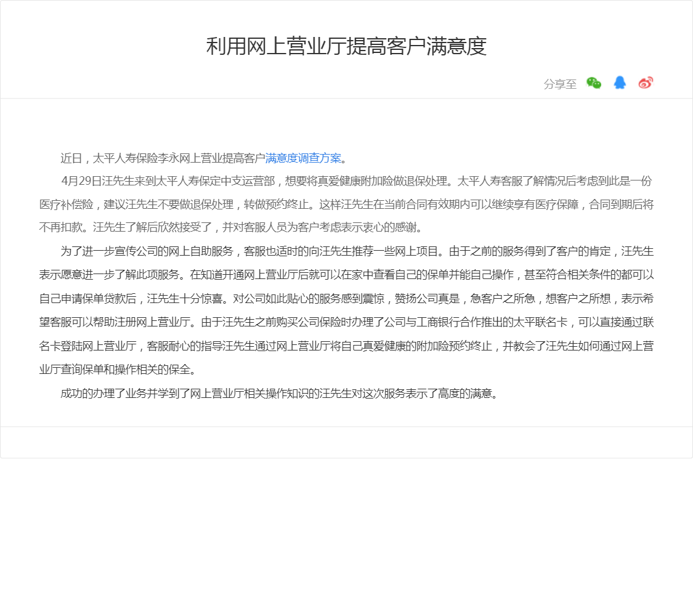The width and height of the screenshot is (693, 616).
Task: Share the article to QQ
Action: coord(620,83)
